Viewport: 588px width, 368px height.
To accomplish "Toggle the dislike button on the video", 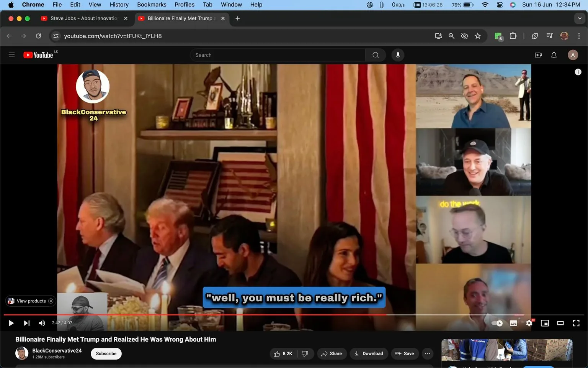I will click(305, 353).
